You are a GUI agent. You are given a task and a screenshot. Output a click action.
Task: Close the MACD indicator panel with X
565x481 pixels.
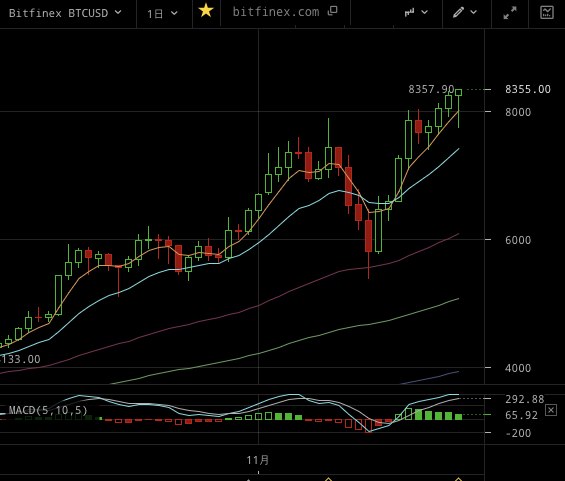click(551, 410)
